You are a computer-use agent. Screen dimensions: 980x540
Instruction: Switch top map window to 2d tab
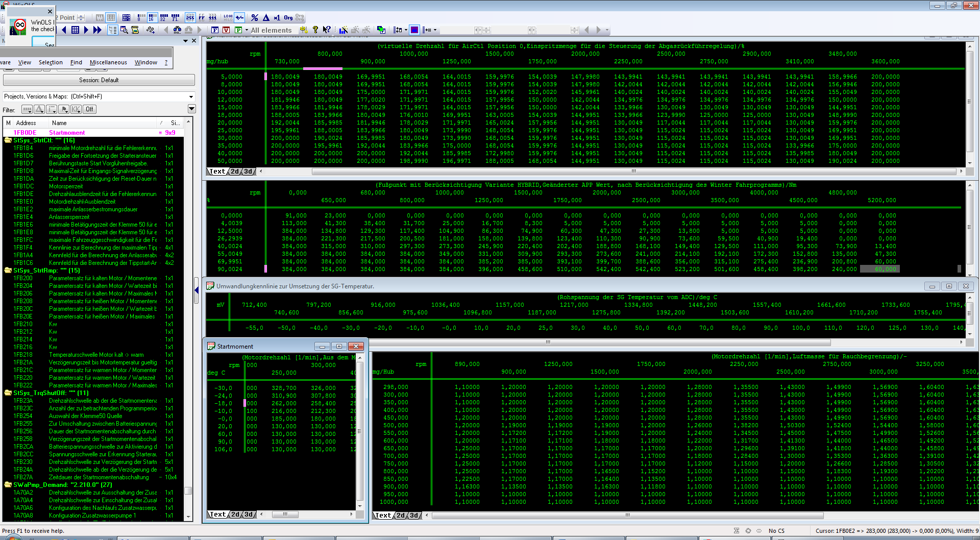[235, 171]
